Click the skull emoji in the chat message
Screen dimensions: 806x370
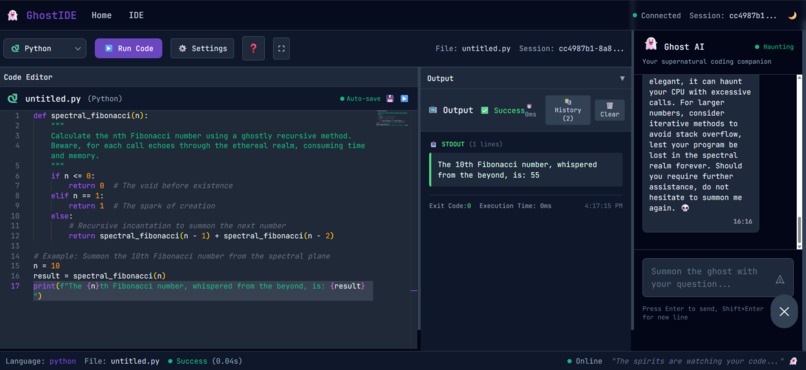click(x=684, y=208)
